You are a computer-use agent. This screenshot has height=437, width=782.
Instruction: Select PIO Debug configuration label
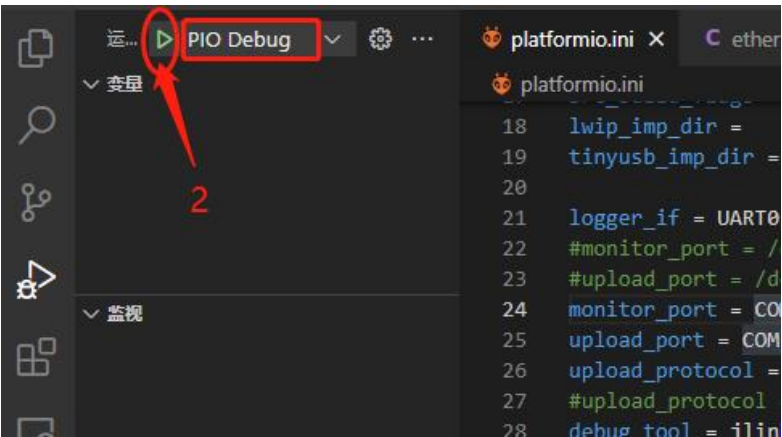pos(239,39)
